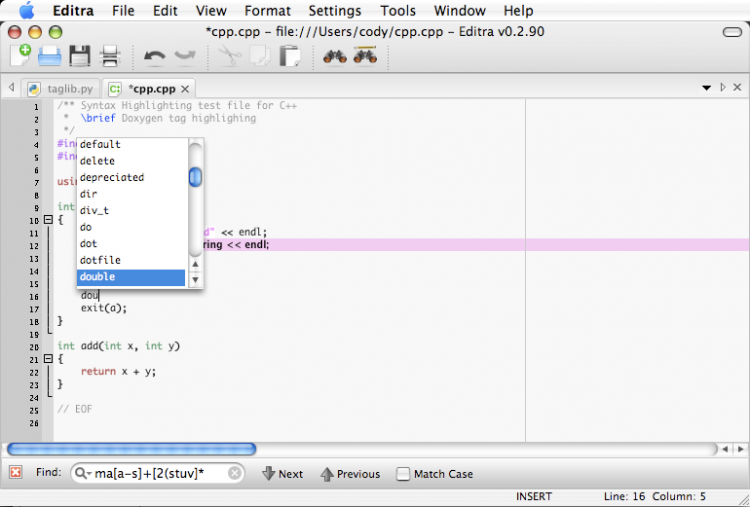Select 'dir' in autocomplete list
Screen dimensions: 750x507
[131, 194]
